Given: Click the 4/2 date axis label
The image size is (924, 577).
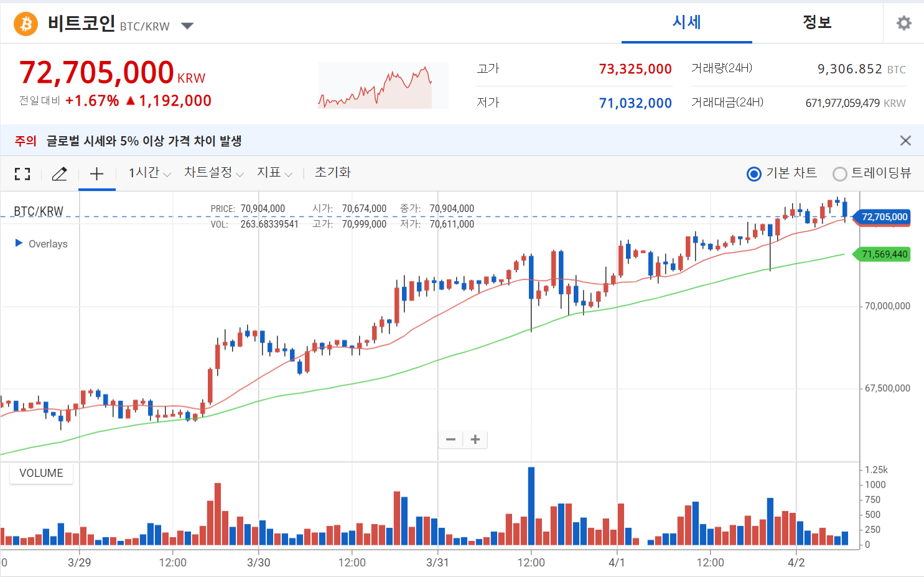Looking at the screenshot, I should [x=796, y=563].
